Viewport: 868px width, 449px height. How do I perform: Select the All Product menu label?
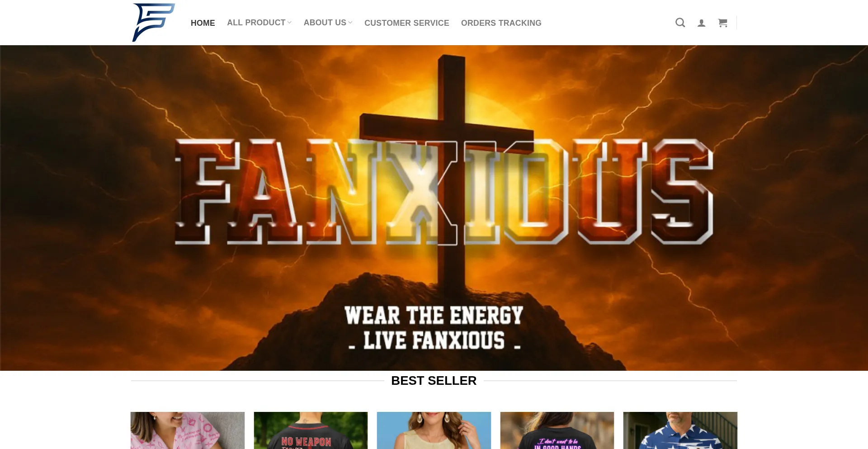256,23
